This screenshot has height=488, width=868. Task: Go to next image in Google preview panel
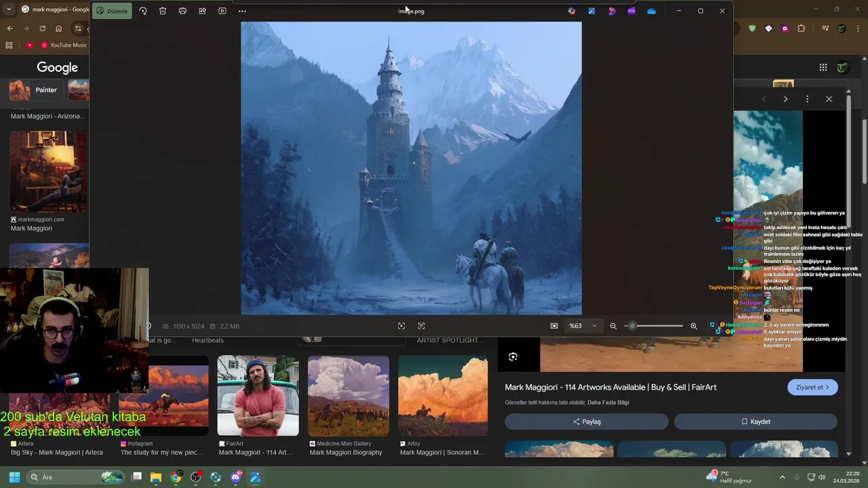pos(785,99)
